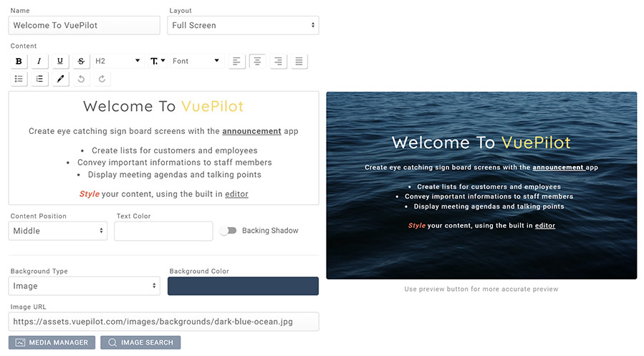Screen dimensions: 644x356
Task: Click the ocean preview image
Action: [x=481, y=186]
